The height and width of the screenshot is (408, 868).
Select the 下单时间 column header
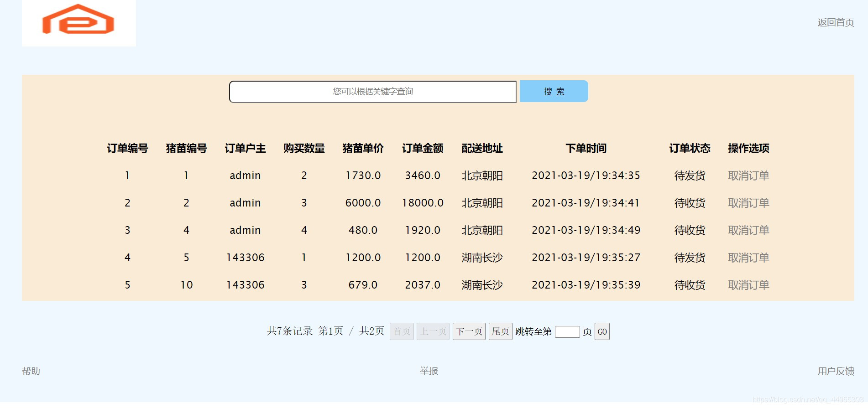586,148
